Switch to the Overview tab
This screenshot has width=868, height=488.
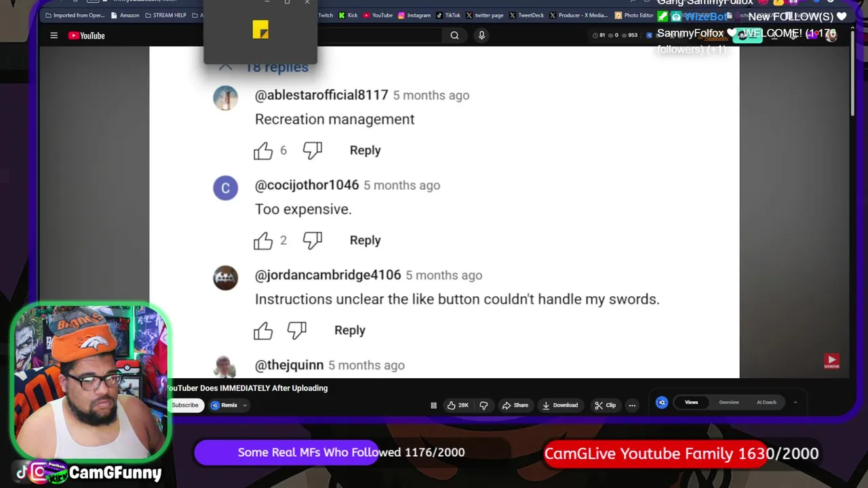(729, 403)
